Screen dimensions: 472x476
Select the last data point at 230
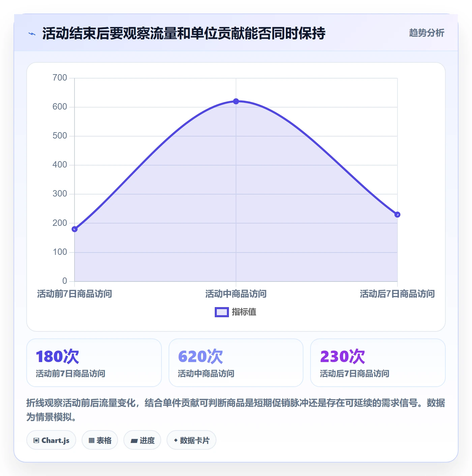click(397, 215)
